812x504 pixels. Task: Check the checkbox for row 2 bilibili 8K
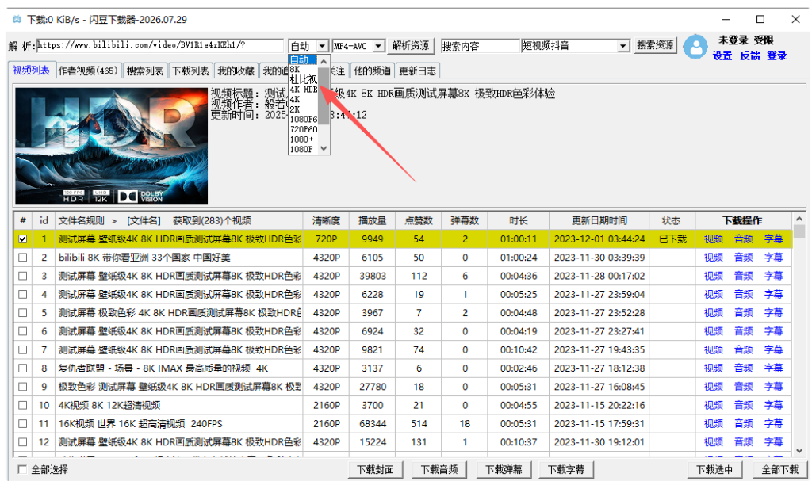(x=23, y=258)
